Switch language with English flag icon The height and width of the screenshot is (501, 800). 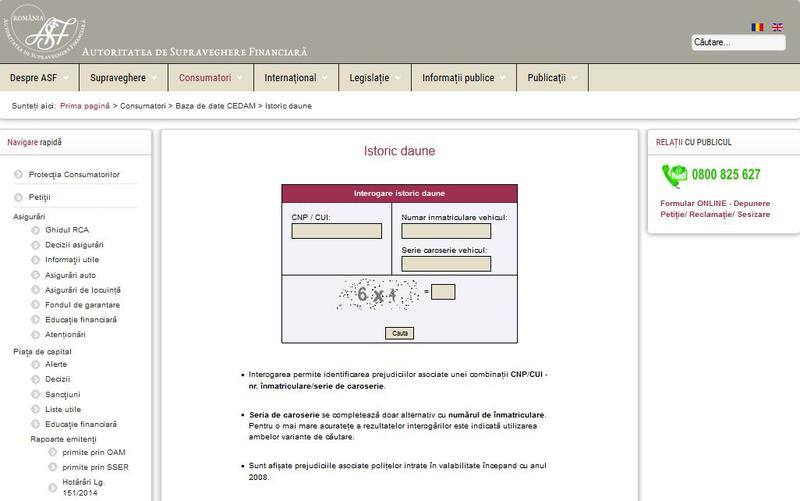tap(777, 27)
